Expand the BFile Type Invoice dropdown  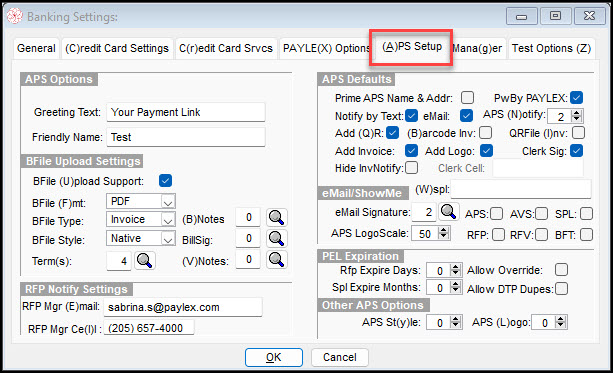[x=168, y=220]
